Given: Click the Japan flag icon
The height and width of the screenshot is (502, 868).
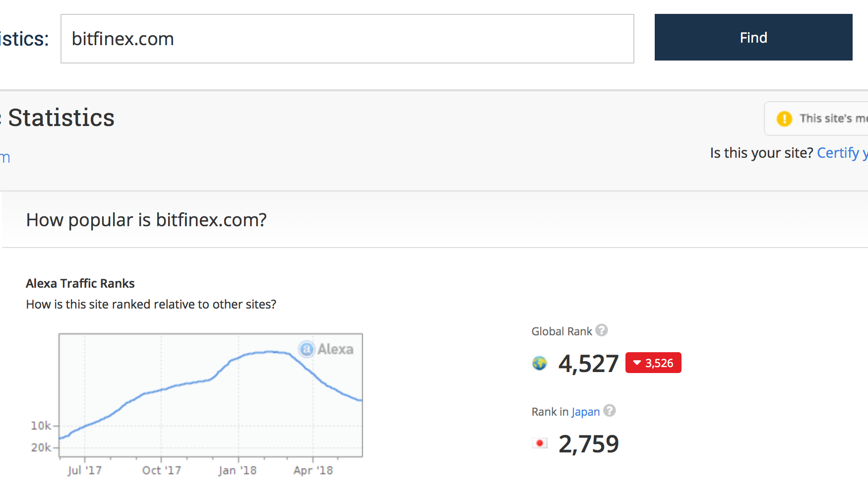Looking at the screenshot, I should [540, 443].
